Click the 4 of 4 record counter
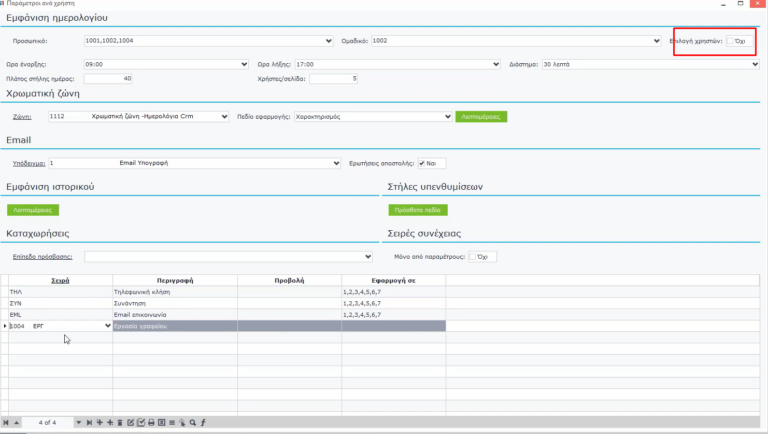 48,422
